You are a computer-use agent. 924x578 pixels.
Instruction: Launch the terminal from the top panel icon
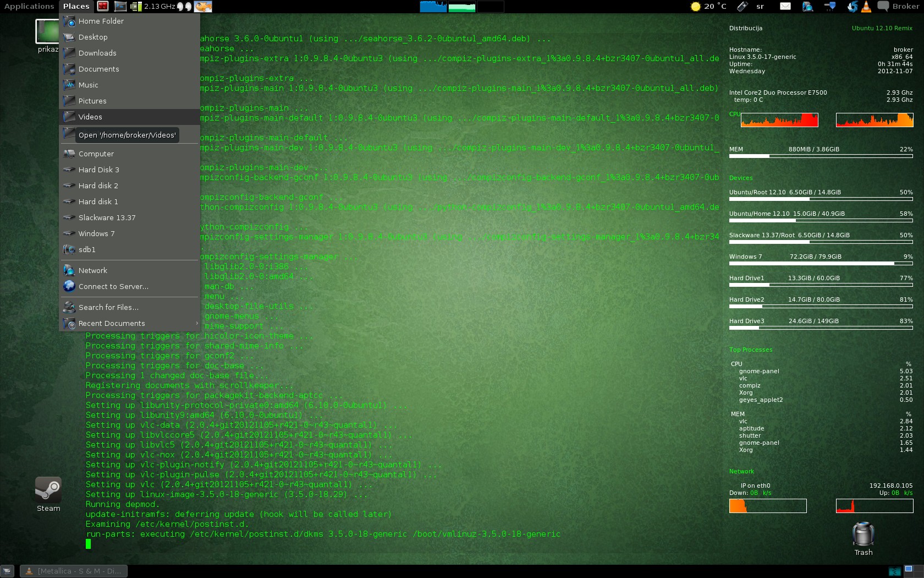click(120, 6)
